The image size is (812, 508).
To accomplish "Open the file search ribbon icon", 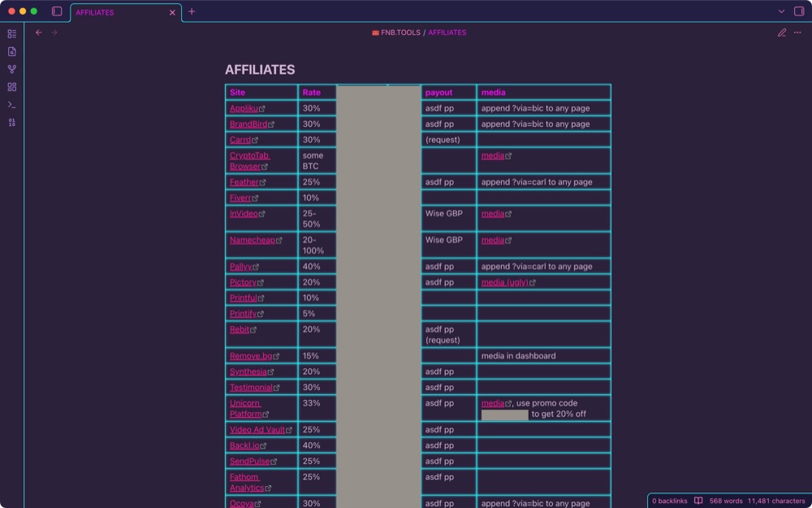I will [12, 52].
